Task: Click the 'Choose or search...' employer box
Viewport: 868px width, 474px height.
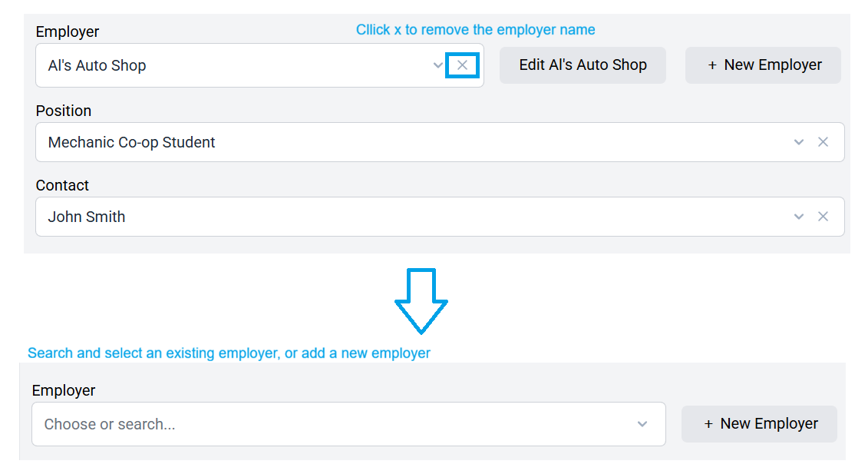Action: (x=348, y=424)
